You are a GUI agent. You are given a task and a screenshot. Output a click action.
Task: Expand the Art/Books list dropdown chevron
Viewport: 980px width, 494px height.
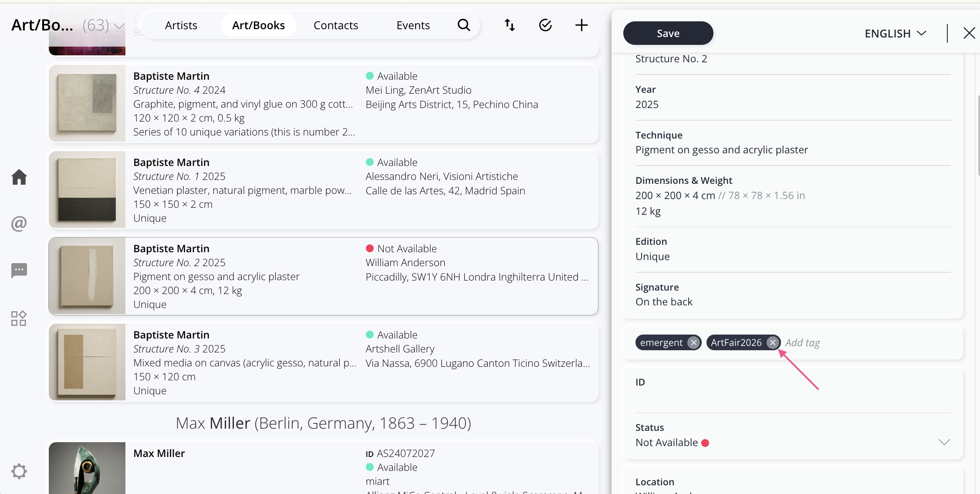pyautogui.click(x=119, y=26)
